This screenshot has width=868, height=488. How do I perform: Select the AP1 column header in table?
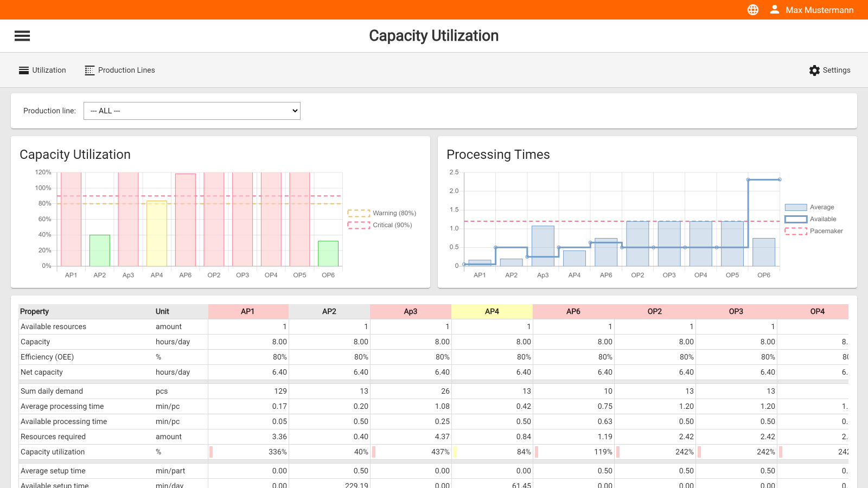[x=248, y=311]
